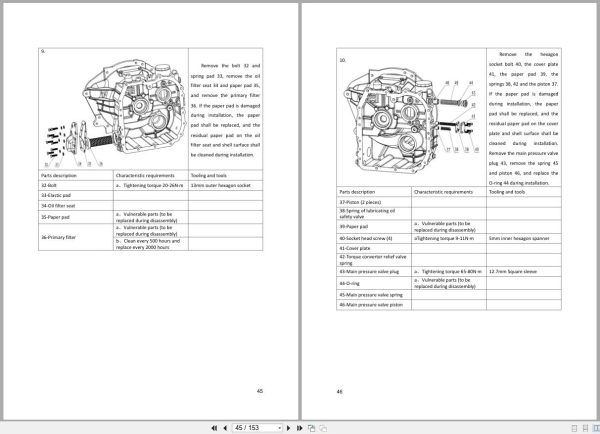This screenshot has height=434, width=600.
Task: Select two-page facing layout
Action: coord(596,428)
